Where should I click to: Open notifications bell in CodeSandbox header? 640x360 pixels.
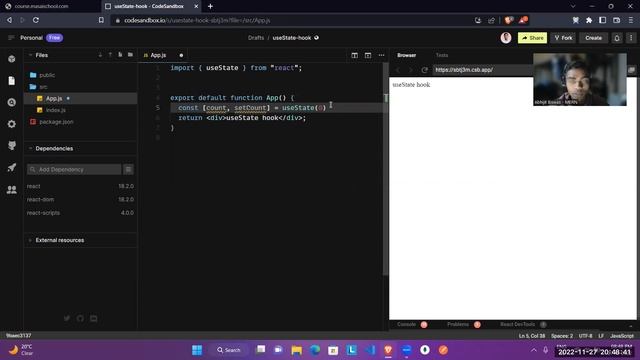(x=617, y=38)
